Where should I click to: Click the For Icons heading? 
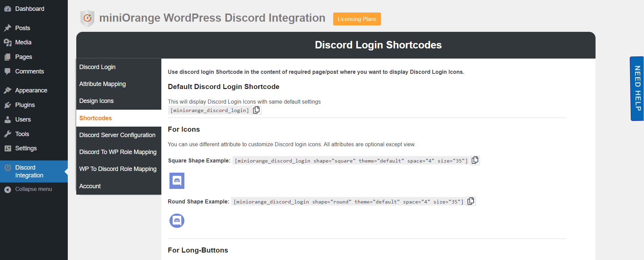coord(184,129)
